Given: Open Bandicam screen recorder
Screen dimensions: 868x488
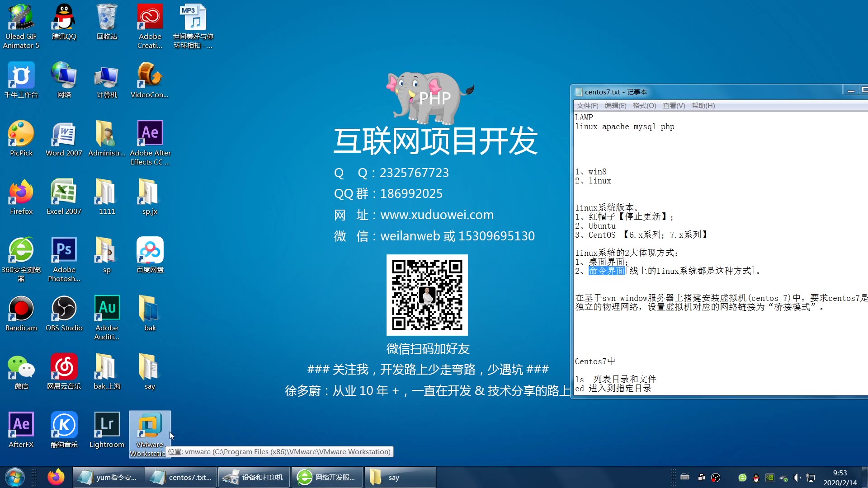Looking at the screenshot, I should [21, 314].
